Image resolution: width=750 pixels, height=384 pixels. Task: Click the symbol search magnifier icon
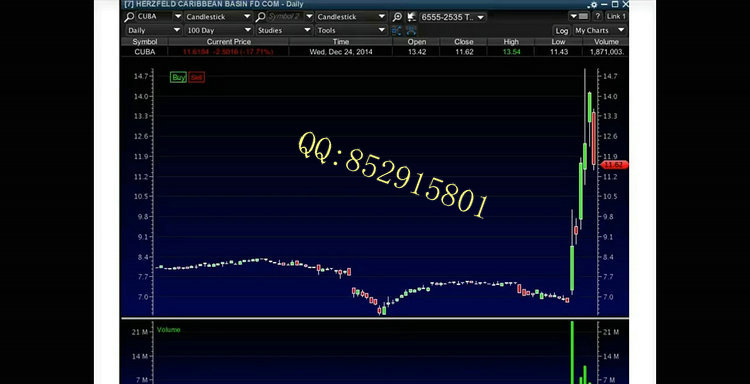click(129, 17)
